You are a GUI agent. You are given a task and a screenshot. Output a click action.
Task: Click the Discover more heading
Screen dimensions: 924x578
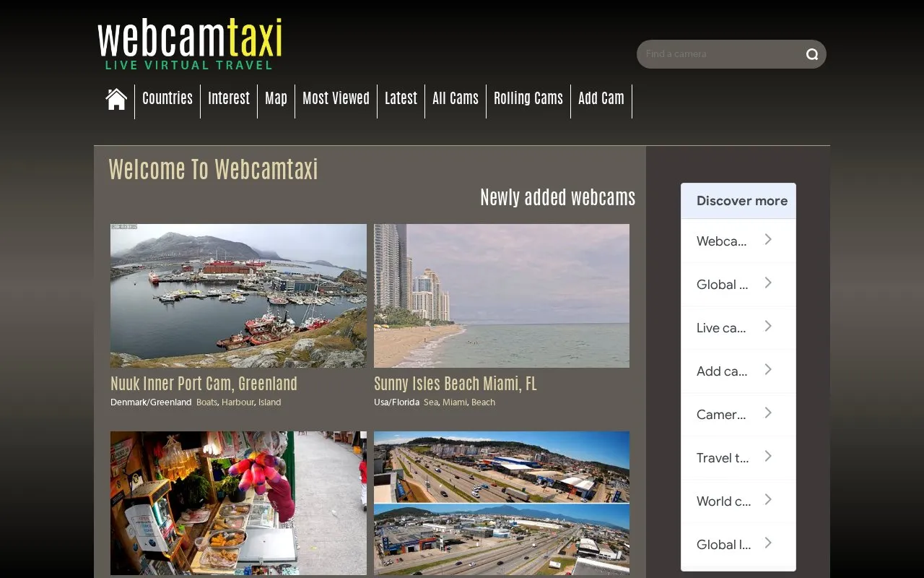point(742,201)
